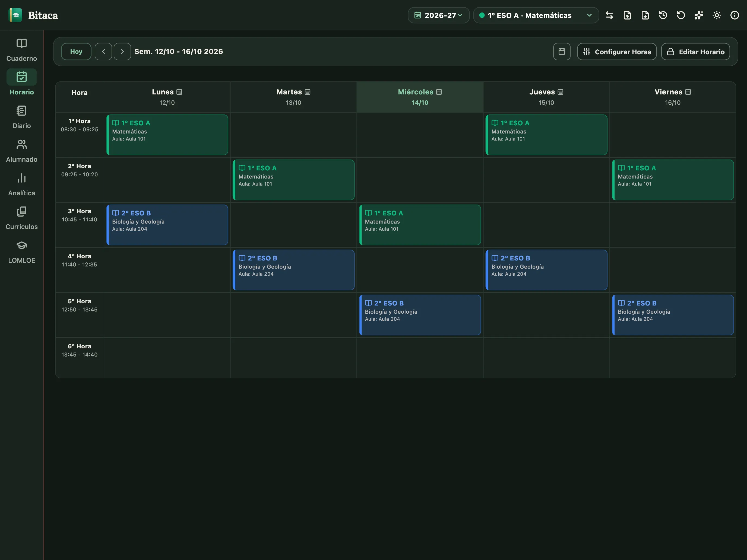Click the 'Sem. 12/10 - 16/10 2026' label

(179, 52)
